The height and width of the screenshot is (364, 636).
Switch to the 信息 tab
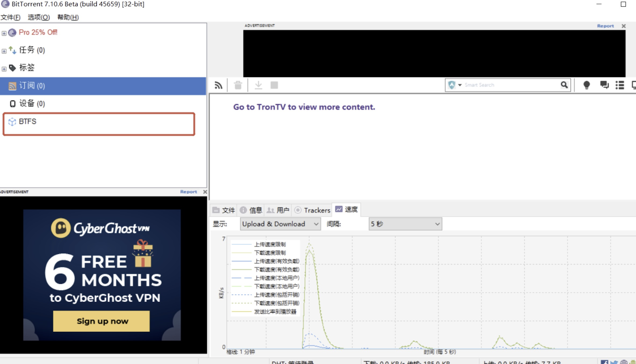[x=251, y=210]
